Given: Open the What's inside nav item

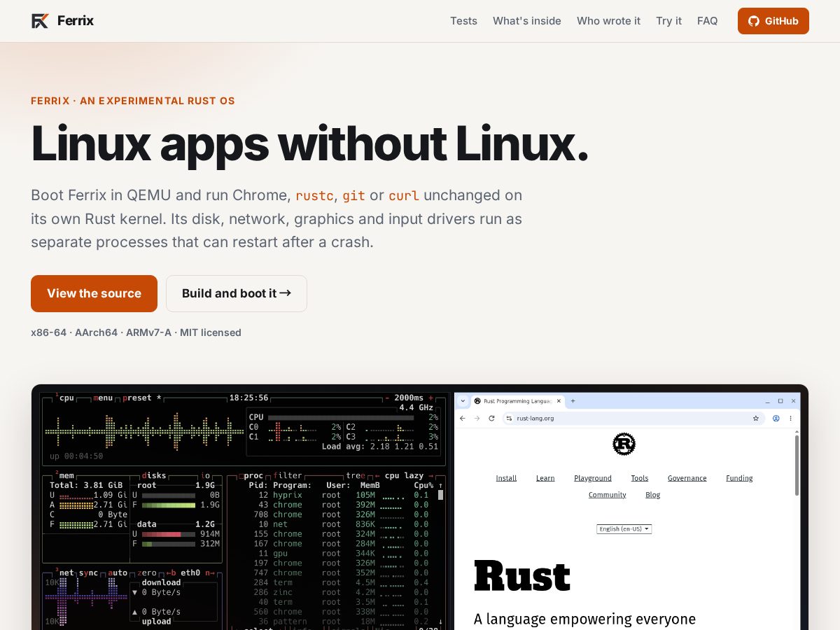Looking at the screenshot, I should [527, 21].
